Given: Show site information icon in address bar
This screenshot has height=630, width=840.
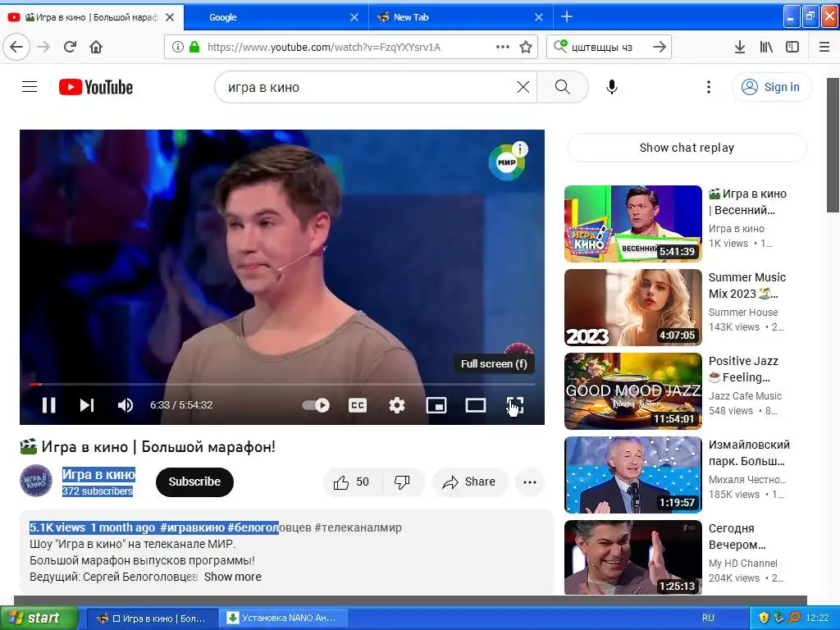Looking at the screenshot, I should pyautogui.click(x=177, y=47).
